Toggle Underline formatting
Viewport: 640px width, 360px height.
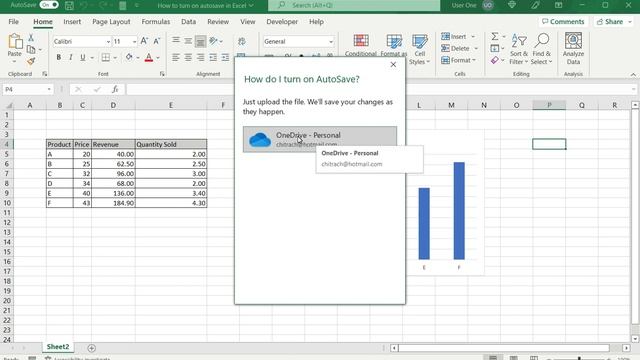[x=82, y=58]
